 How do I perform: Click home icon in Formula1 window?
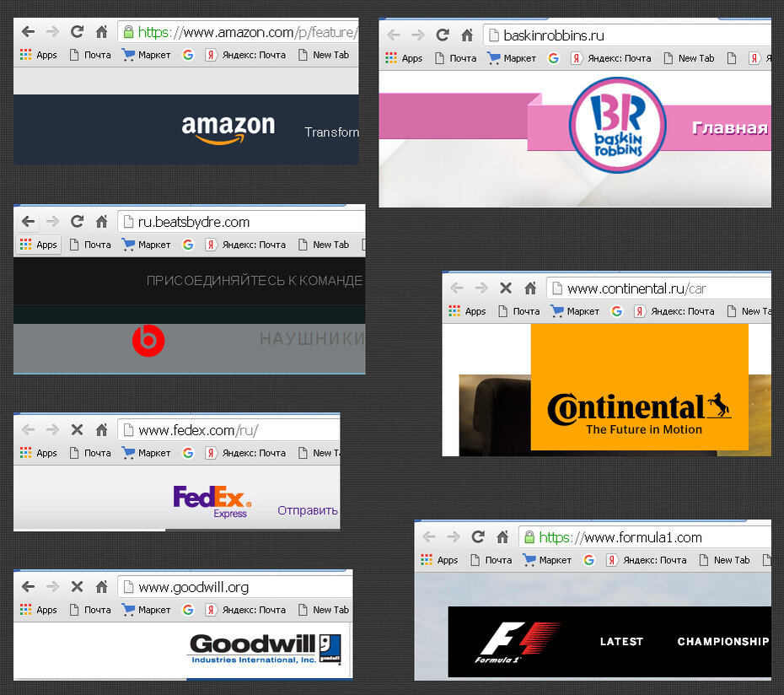click(502, 537)
